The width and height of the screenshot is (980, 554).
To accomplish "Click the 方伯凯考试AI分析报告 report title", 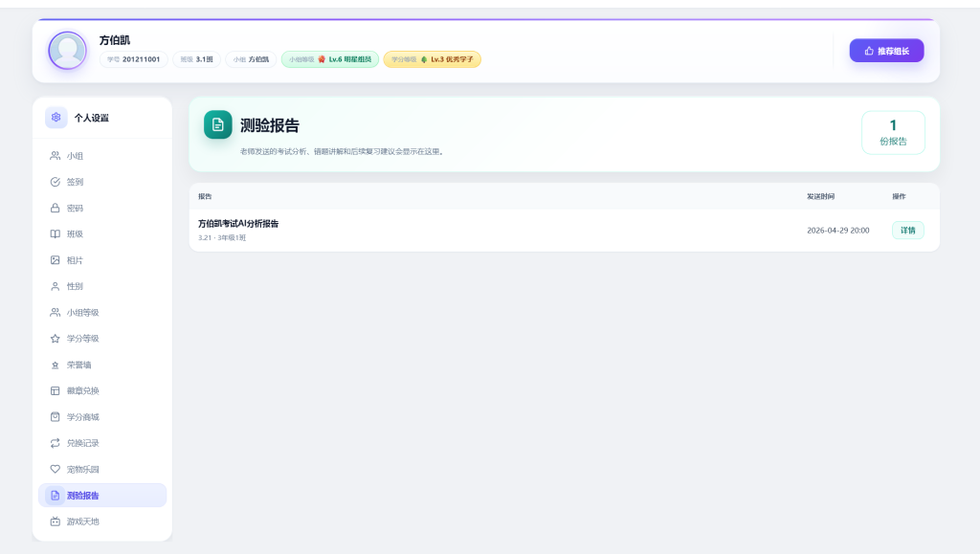I will 238,224.
